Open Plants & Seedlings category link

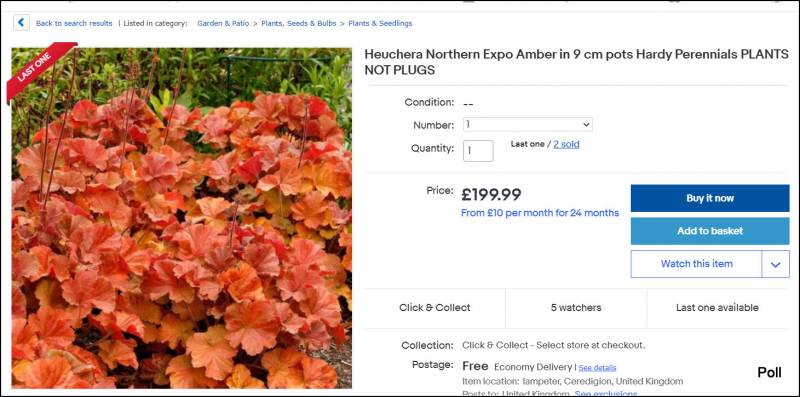(x=380, y=23)
